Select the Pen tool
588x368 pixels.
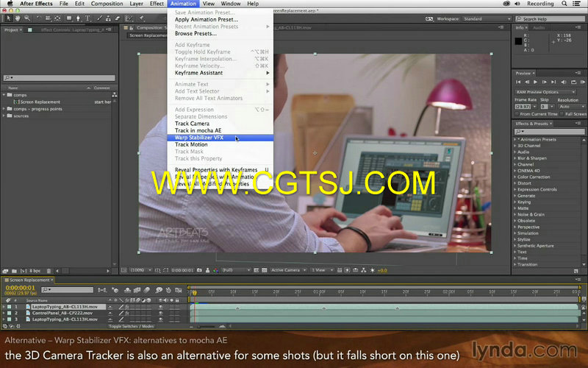pos(78,18)
